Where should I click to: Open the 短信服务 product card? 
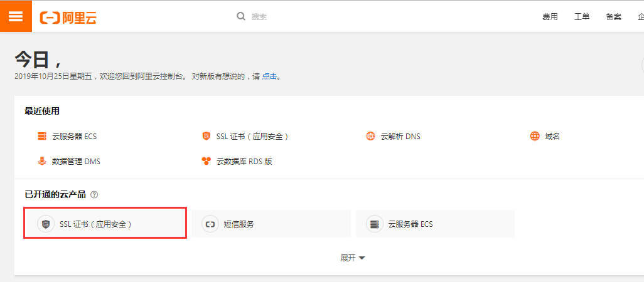pyautogui.click(x=271, y=224)
